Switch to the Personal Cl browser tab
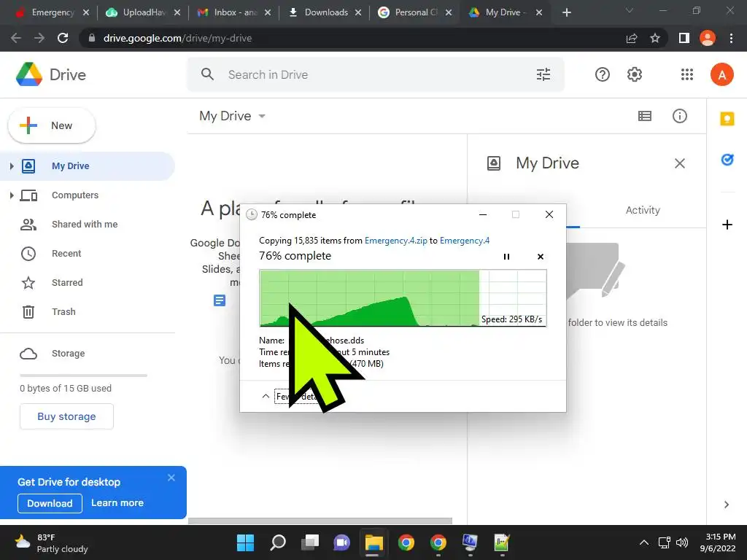The width and height of the screenshot is (747, 560). tap(415, 12)
